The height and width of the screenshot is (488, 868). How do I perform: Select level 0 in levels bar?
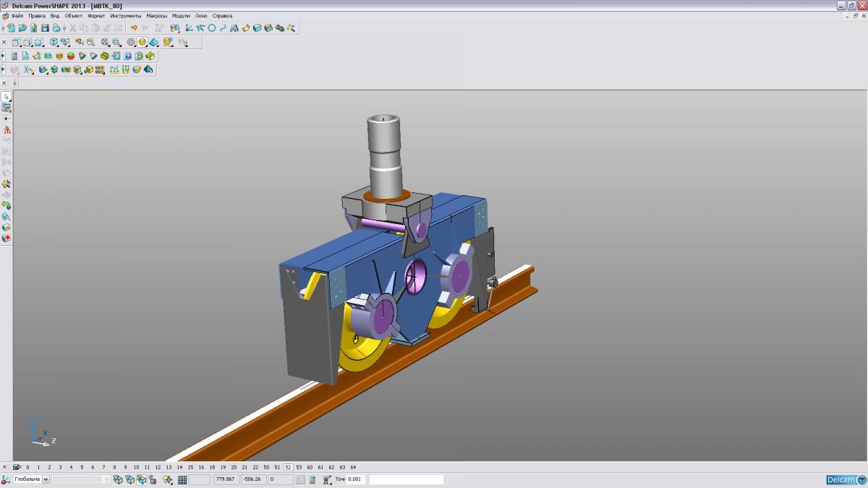(x=27, y=467)
